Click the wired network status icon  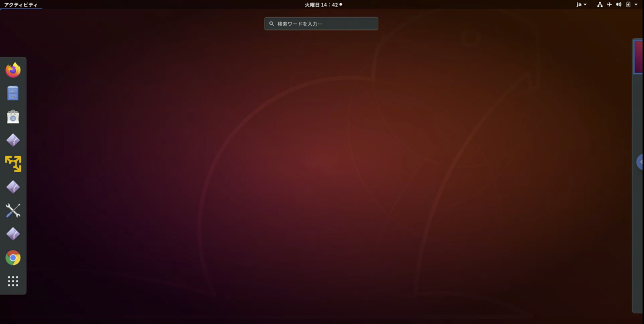pos(600,4)
